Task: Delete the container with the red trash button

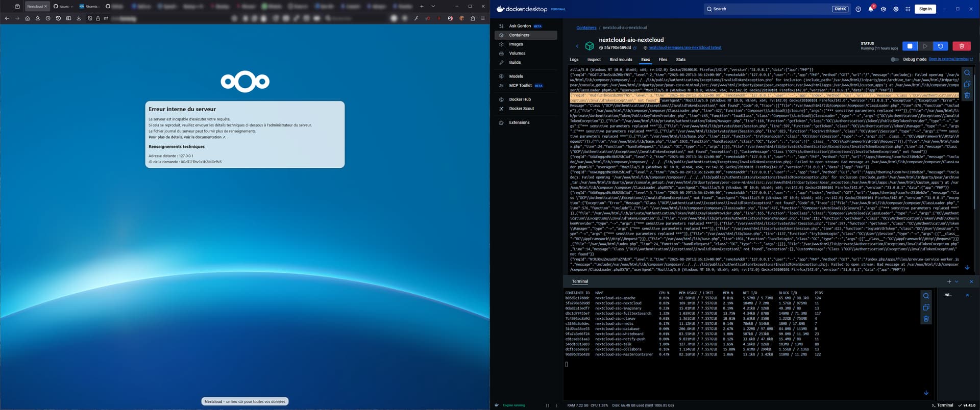Action: 962,46
